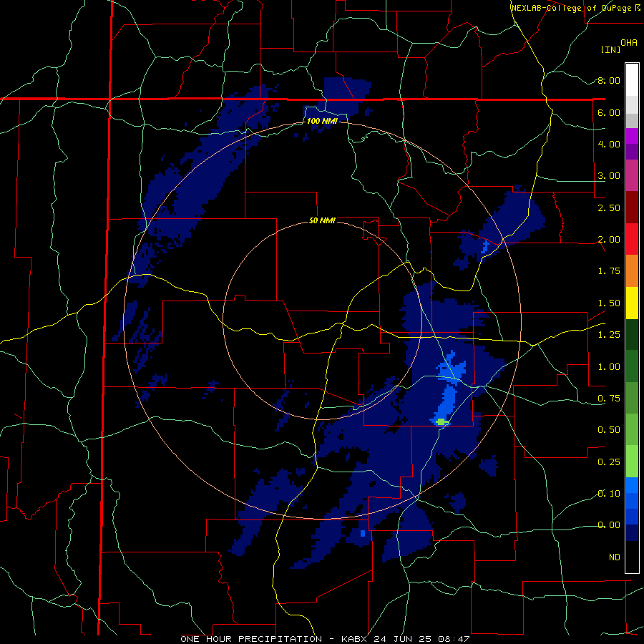Select the light blue 0.10 legend color
The image size is (644, 644).
(632, 485)
